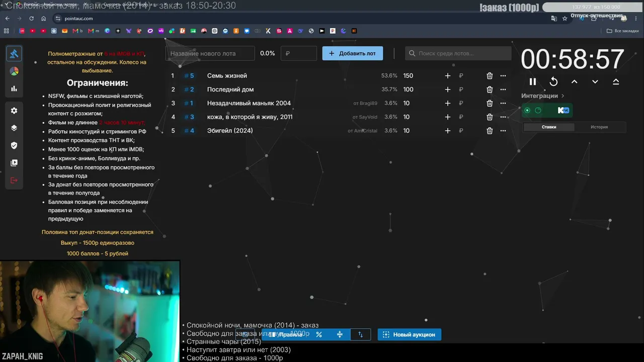
Task: Reset the auction timer with circular arrow
Action: click(553, 81)
